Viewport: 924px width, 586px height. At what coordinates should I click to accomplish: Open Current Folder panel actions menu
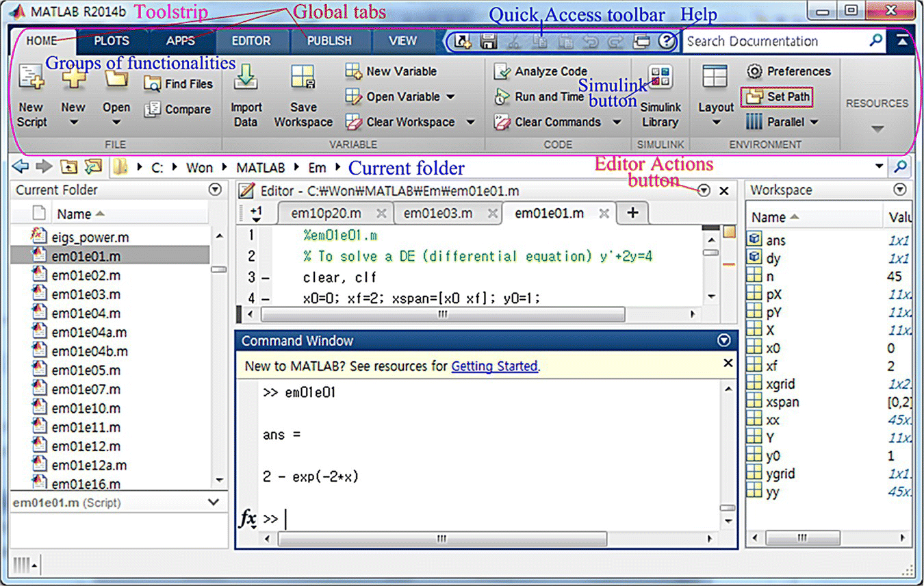215,190
